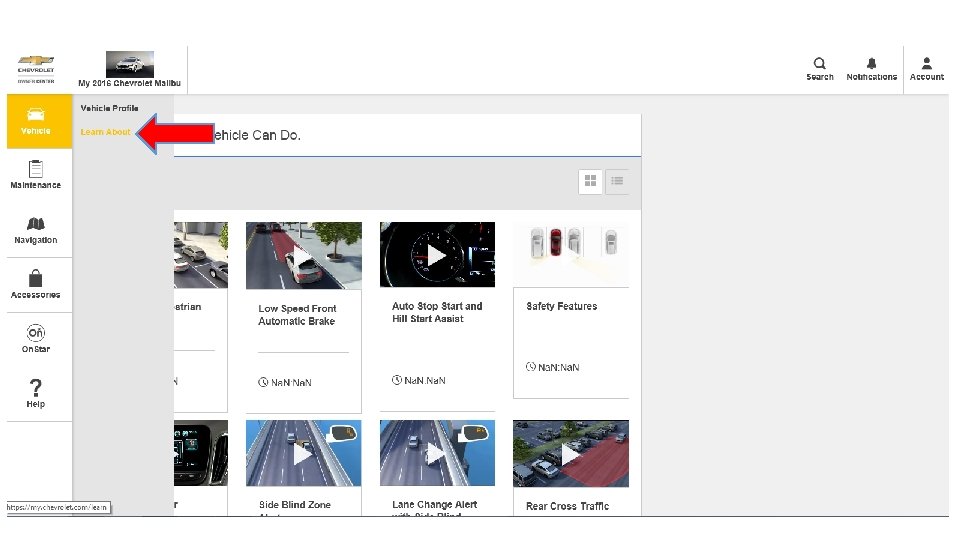Open the Safety Features title link

561,306
